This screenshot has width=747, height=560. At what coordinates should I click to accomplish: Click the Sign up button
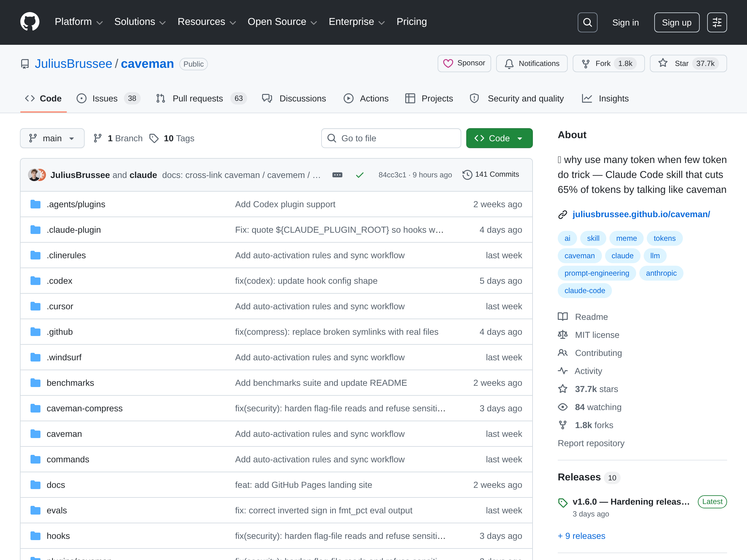(676, 22)
